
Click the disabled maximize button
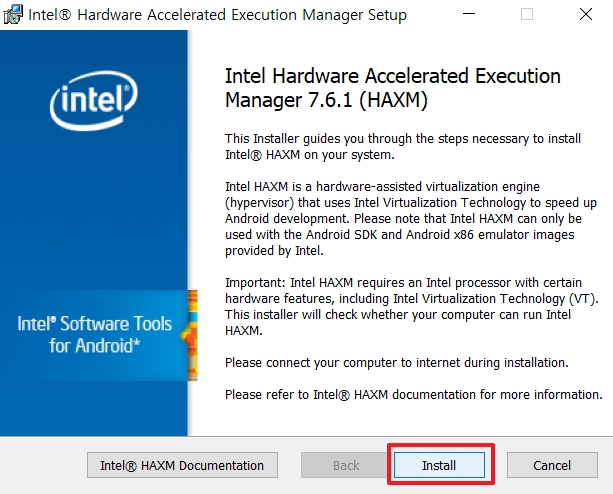(527, 14)
